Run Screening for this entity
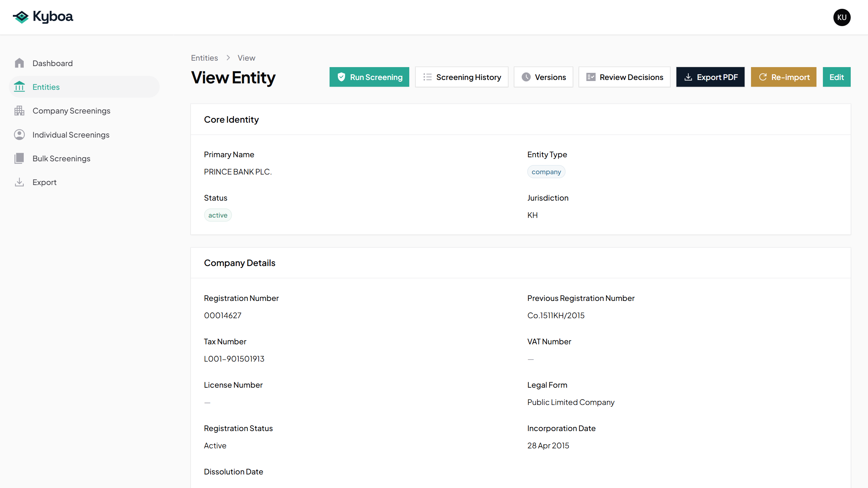Viewport: 868px width, 488px height. pos(369,77)
